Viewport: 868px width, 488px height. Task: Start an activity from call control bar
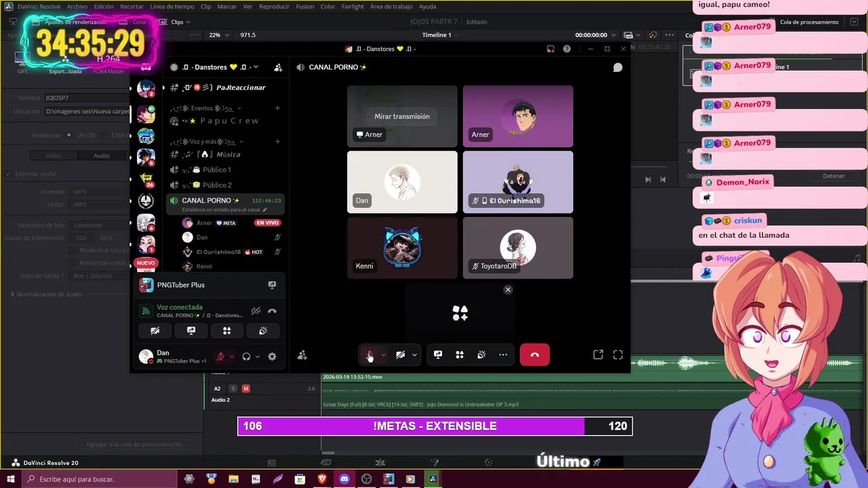click(460, 354)
